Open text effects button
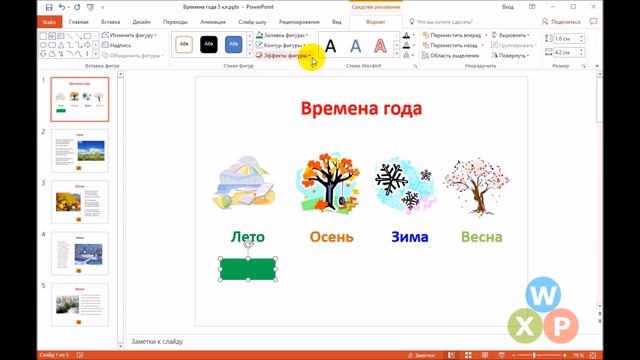Image resolution: width=640 pixels, height=360 pixels. click(407, 55)
